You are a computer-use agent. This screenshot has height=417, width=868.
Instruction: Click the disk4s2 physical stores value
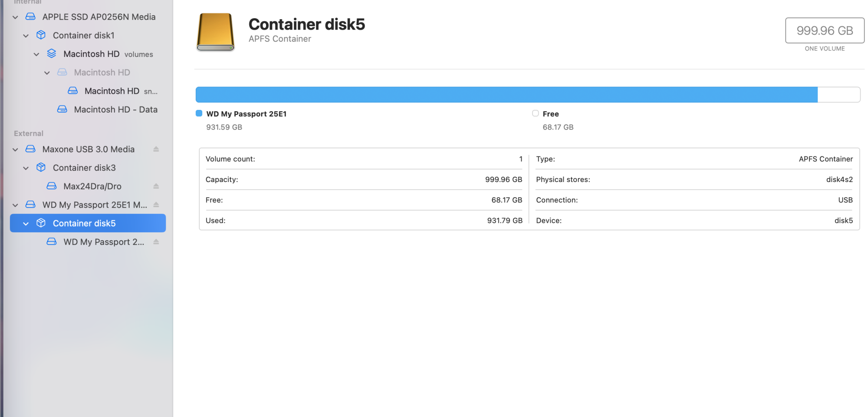839,179
